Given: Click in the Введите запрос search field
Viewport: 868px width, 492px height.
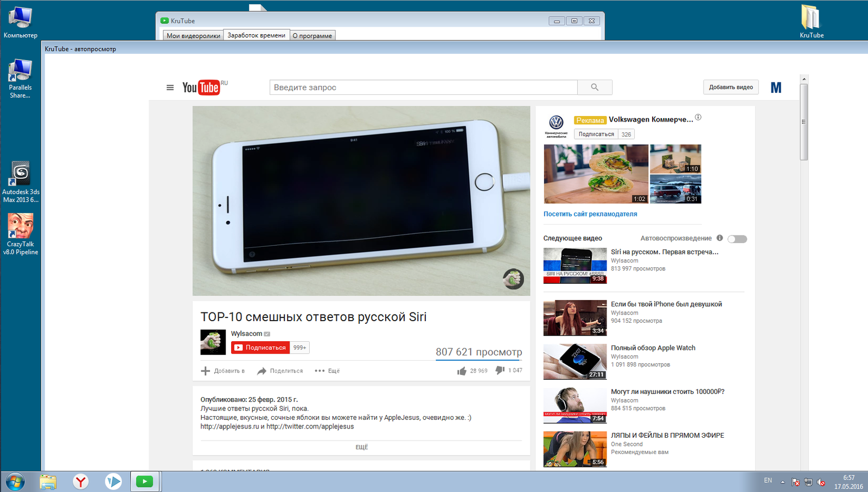Looking at the screenshot, I should 423,87.
